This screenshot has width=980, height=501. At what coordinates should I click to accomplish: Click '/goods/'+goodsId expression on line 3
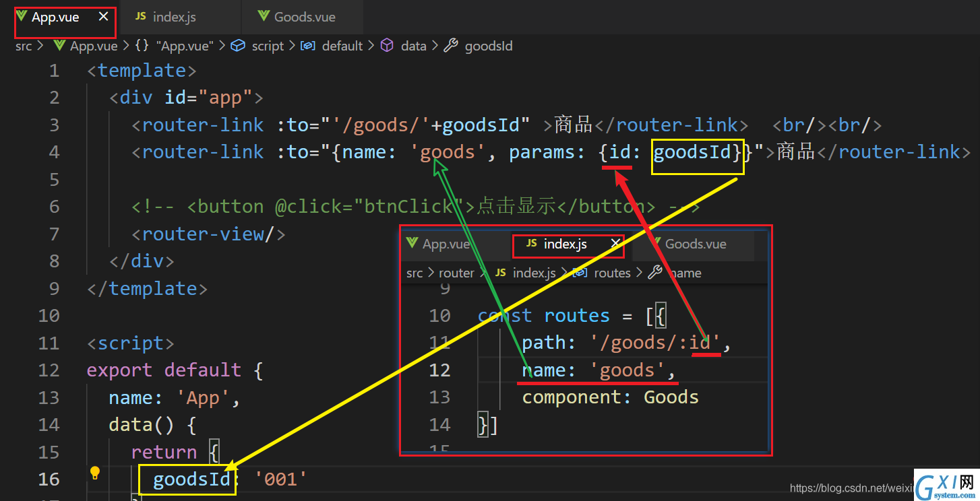[425, 125]
